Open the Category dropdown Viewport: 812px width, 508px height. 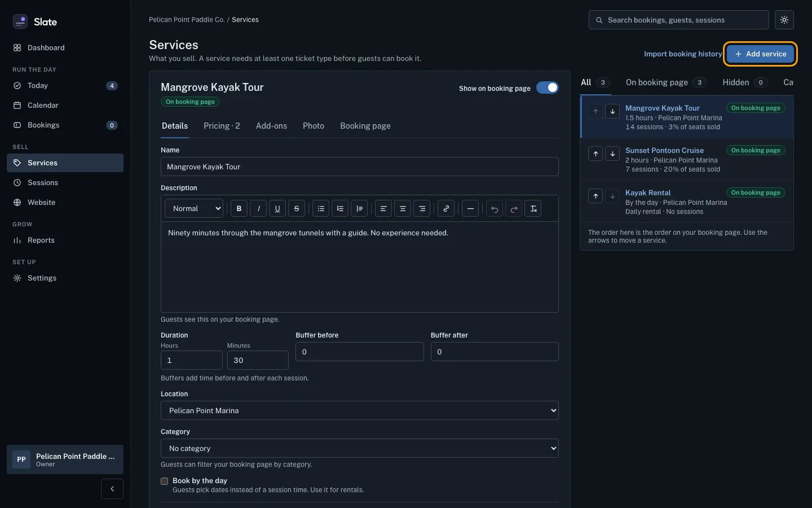[360, 448]
